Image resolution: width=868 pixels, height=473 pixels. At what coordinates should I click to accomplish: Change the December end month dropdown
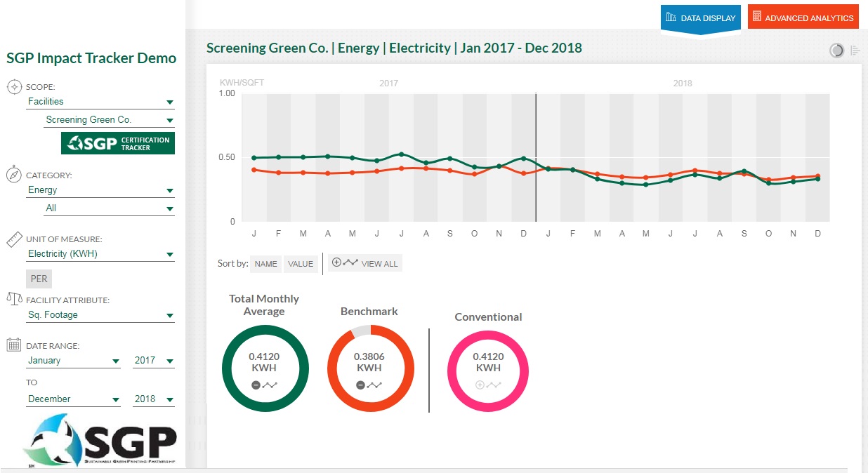click(x=74, y=399)
